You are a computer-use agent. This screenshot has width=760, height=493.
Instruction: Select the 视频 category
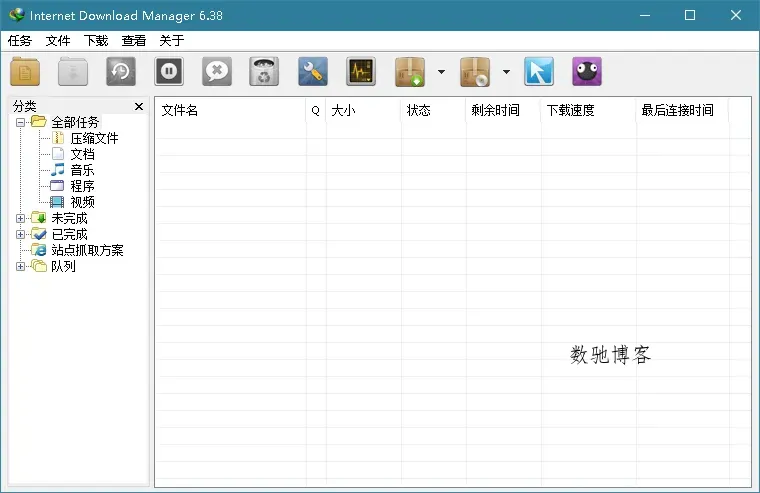pyautogui.click(x=82, y=202)
